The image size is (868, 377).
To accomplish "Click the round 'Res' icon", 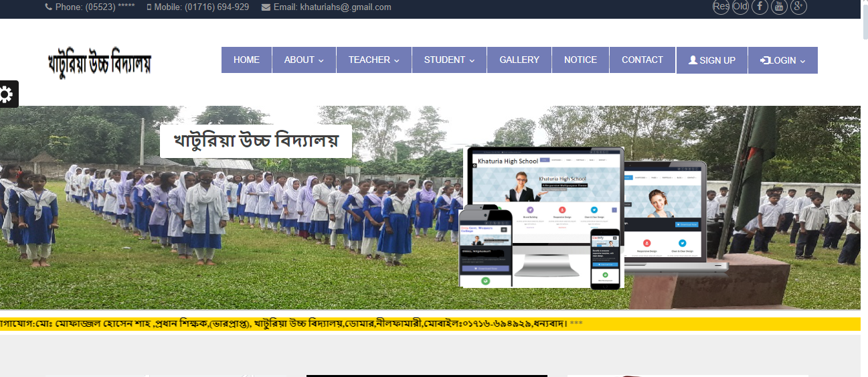I will click(721, 7).
